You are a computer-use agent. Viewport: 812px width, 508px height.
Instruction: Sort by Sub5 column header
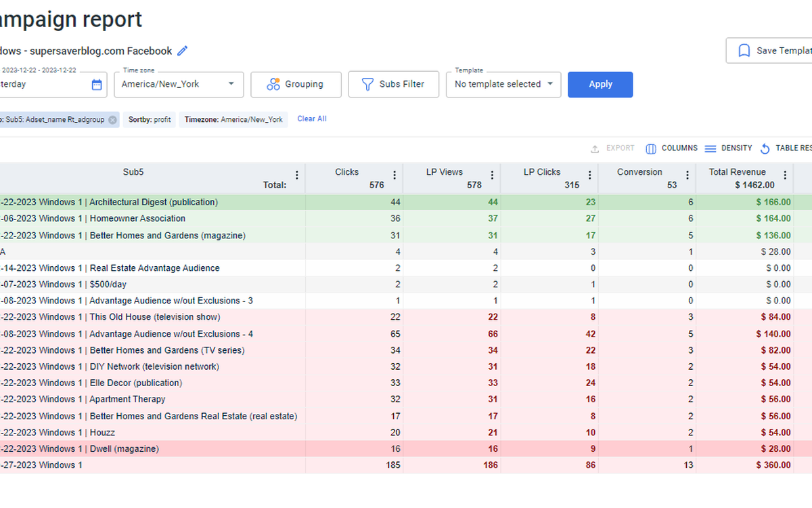point(133,172)
